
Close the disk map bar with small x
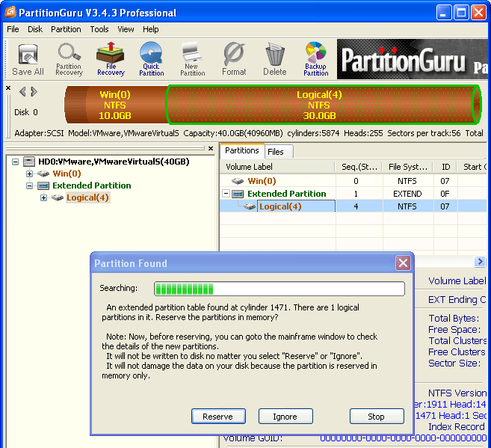click(x=8, y=88)
